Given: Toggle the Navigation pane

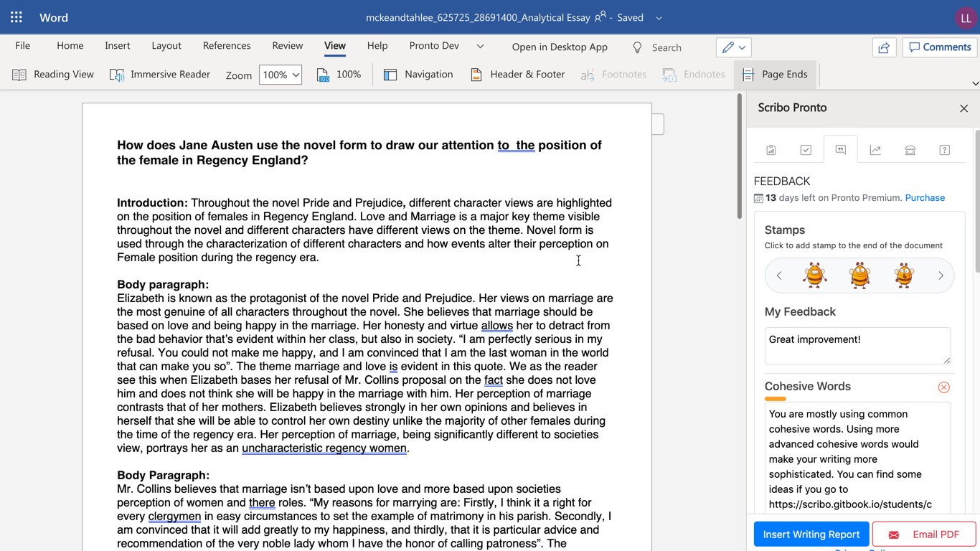Looking at the screenshot, I should click(x=418, y=75).
